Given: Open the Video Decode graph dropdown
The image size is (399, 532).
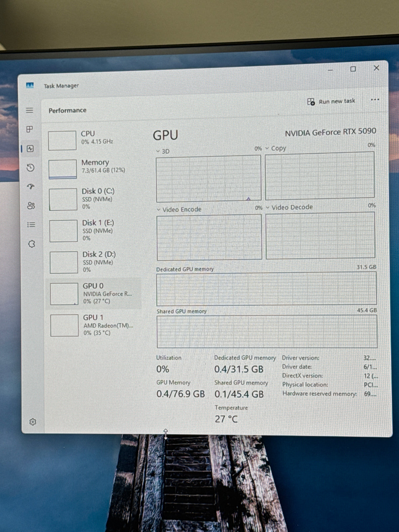Looking at the screenshot, I should pyautogui.click(x=290, y=207).
